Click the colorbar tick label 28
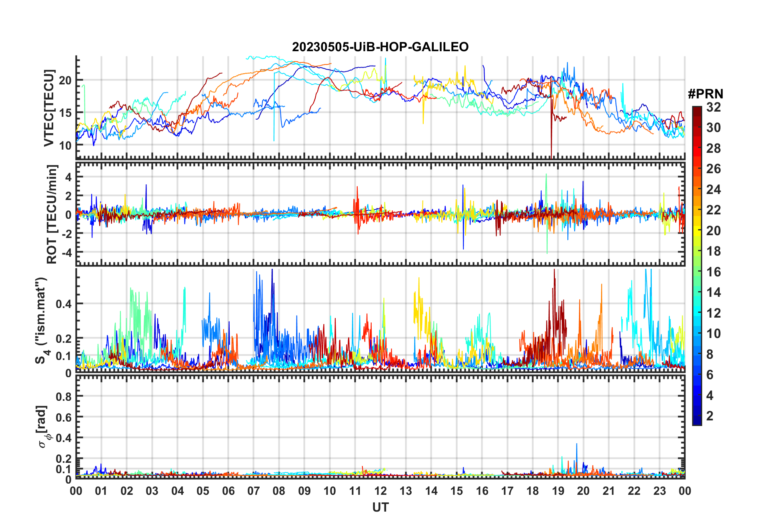 713,148
